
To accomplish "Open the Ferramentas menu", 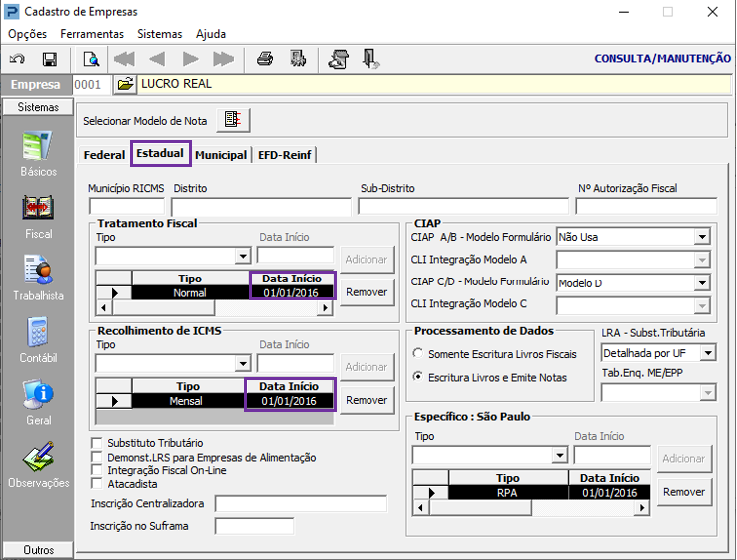I will coord(92,34).
